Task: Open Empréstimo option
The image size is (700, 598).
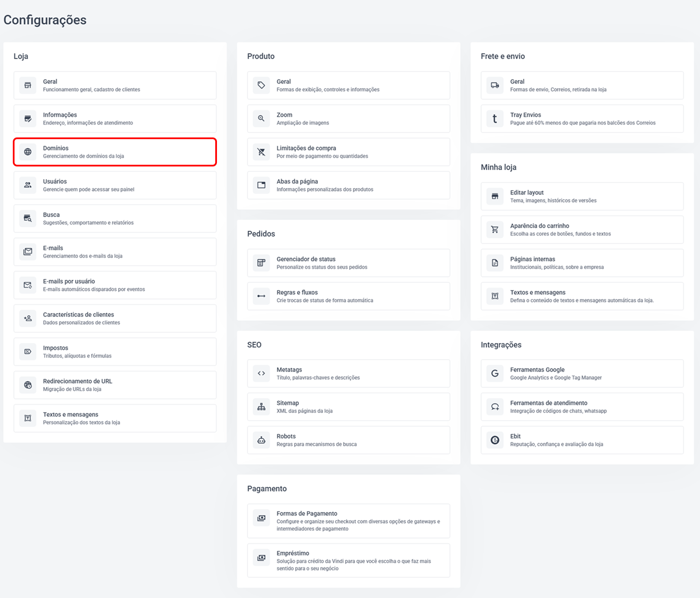Action: point(349,560)
